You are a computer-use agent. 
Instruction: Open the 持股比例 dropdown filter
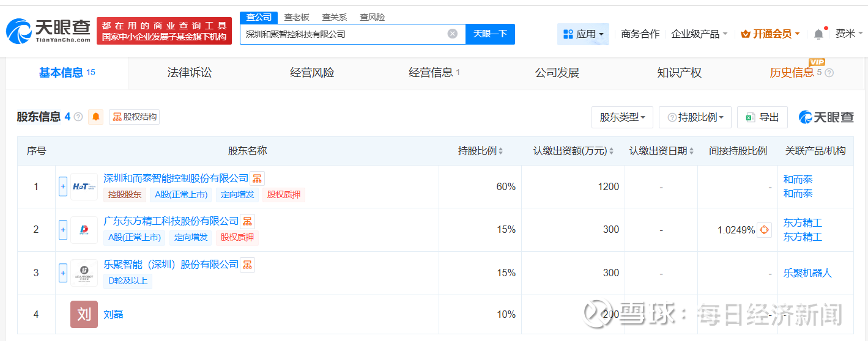coord(695,117)
